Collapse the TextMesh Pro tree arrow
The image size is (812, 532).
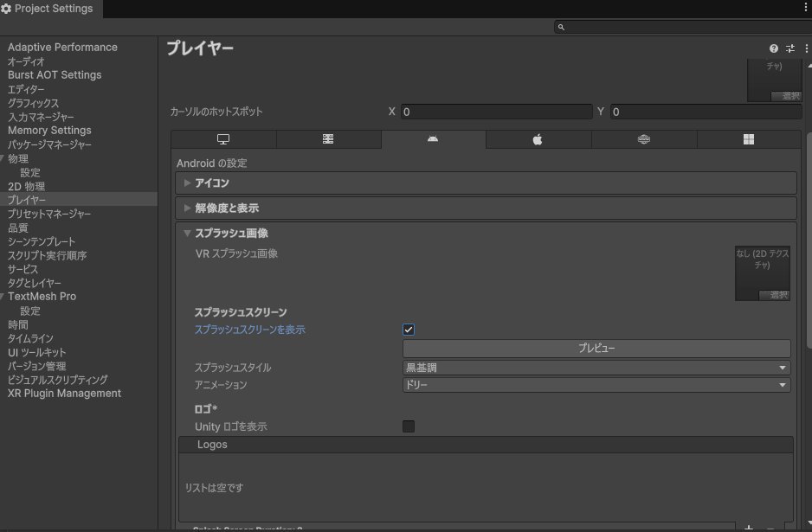click(3, 297)
